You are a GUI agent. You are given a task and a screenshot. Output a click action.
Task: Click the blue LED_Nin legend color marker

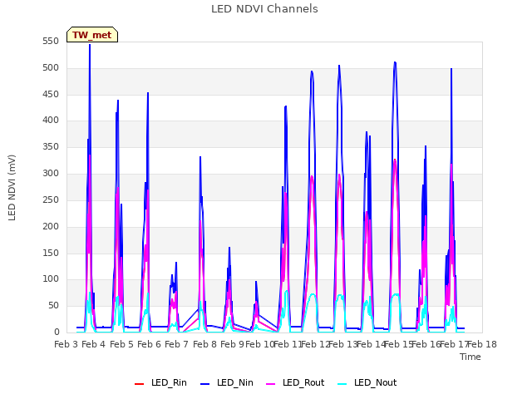205,384
